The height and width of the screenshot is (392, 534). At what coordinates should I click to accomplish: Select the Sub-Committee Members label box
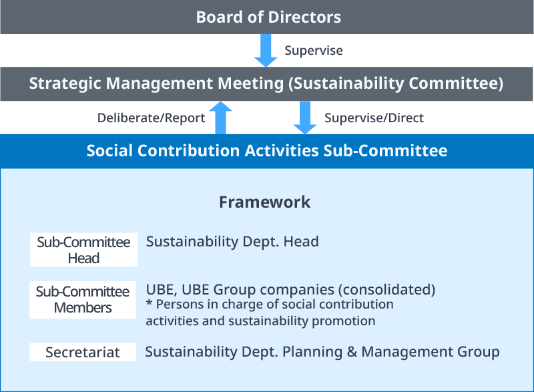[x=83, y=300]
